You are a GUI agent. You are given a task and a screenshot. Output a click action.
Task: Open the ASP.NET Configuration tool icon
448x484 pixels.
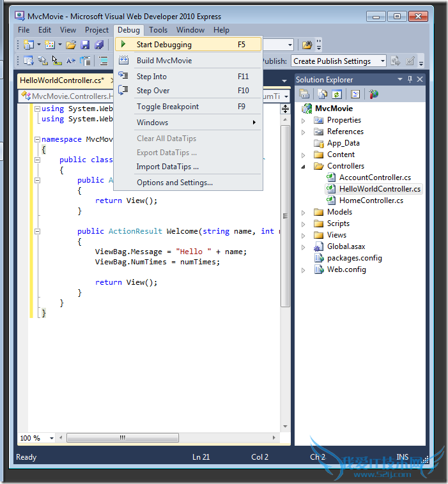pos(374,94)
